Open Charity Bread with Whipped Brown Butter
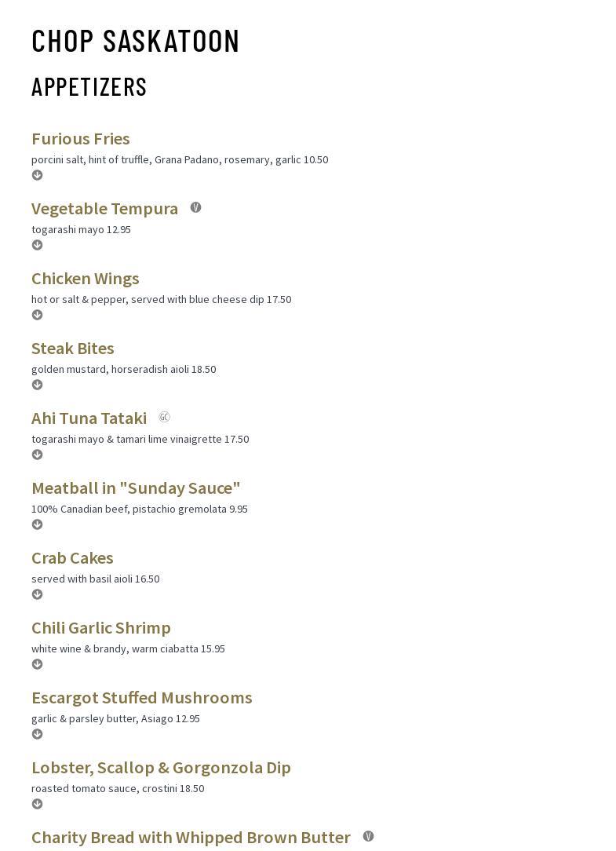The image size is (616, 851). click(x=191, y=838)
